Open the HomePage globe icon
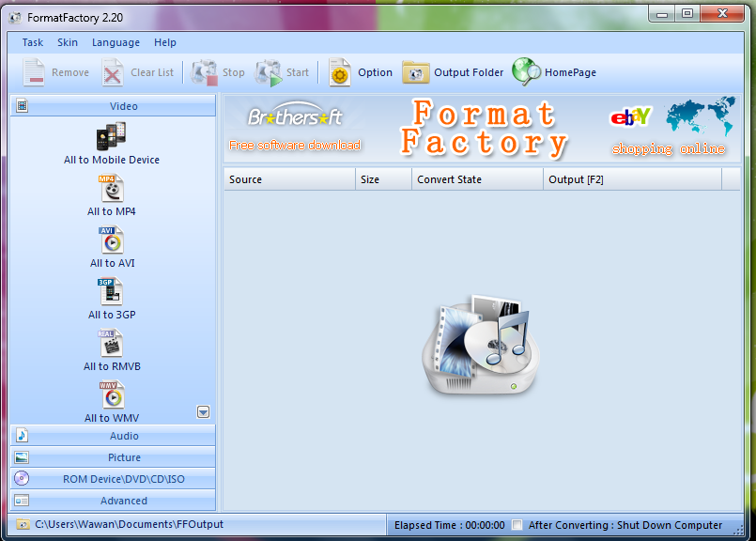756x541 pixels. pos(526,71)
